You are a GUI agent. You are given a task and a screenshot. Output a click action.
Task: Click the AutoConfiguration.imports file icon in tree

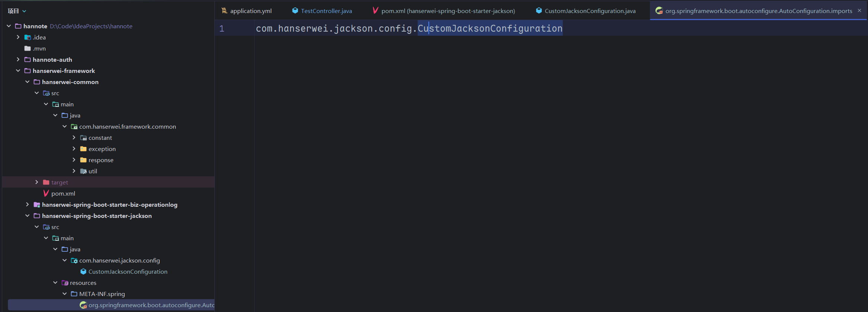point(83,305)
